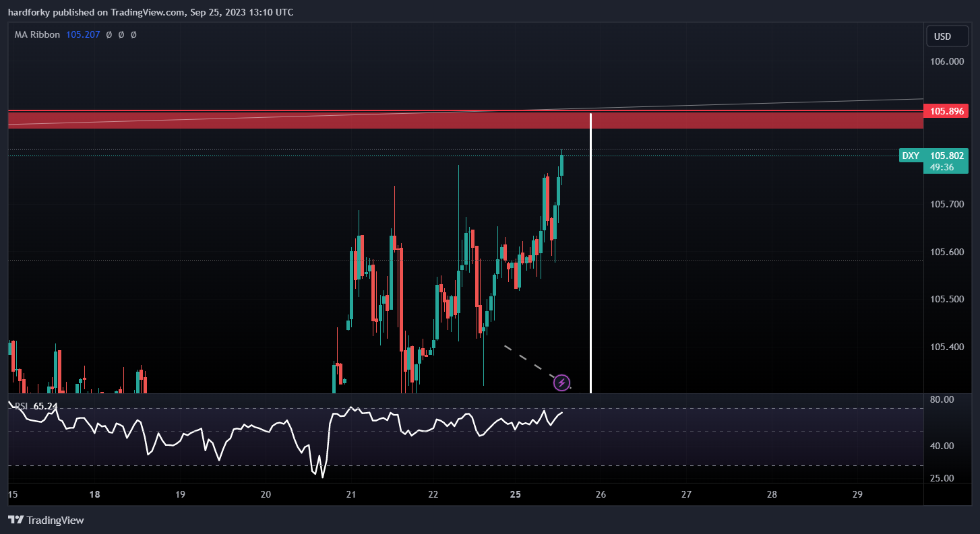
Task: Select the RSI indicator label
Action: (22, 406)
